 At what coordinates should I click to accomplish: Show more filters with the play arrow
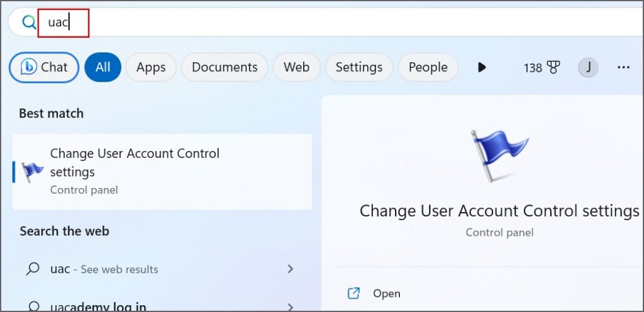pos(482,67)
